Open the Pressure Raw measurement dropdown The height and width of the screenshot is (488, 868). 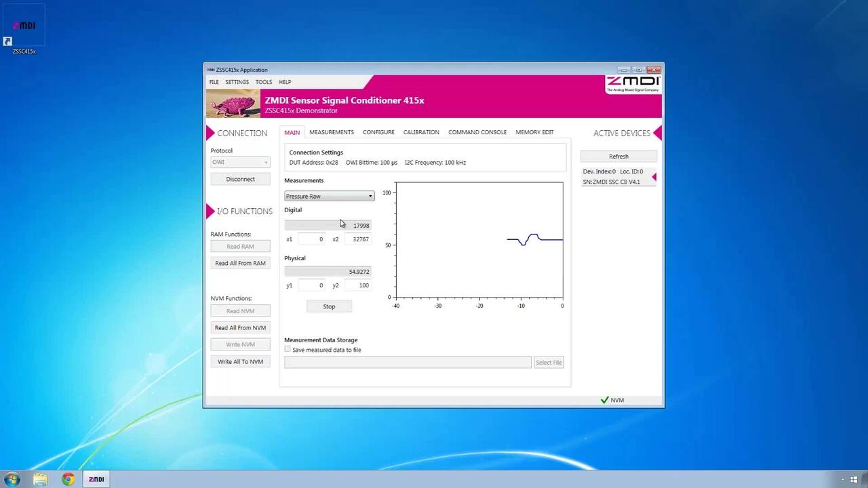coord(329,197)
